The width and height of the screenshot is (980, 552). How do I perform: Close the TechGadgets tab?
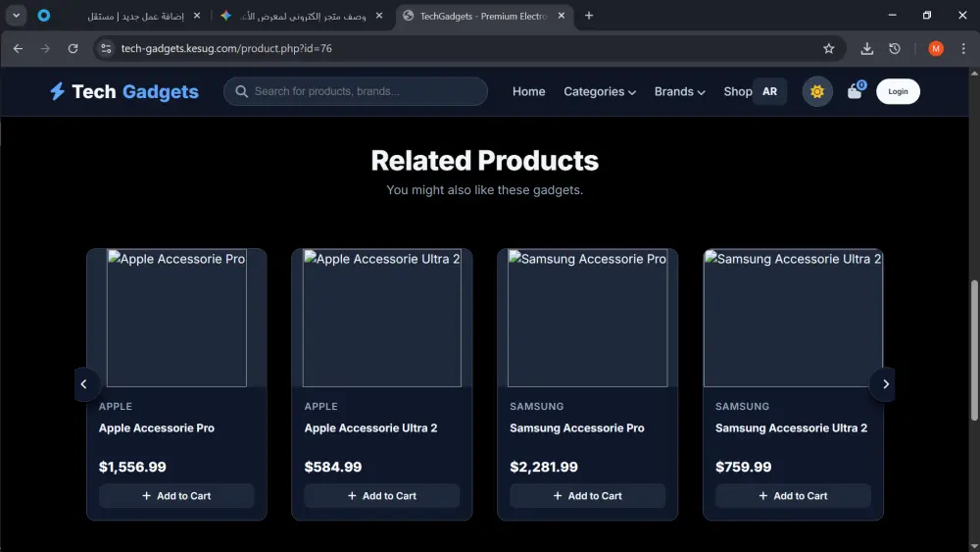562,16
